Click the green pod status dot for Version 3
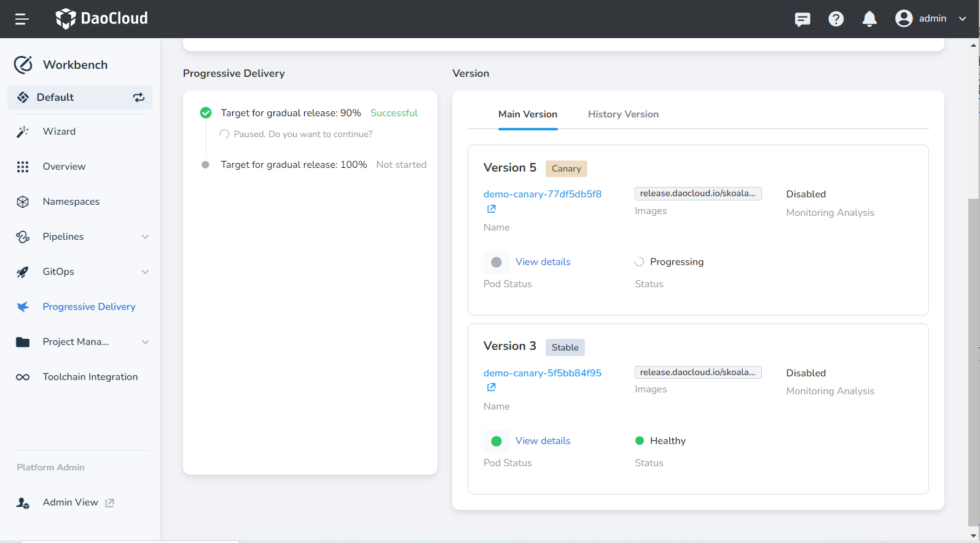The width and height of the screenshot is (980, 543). click(496, 442)
